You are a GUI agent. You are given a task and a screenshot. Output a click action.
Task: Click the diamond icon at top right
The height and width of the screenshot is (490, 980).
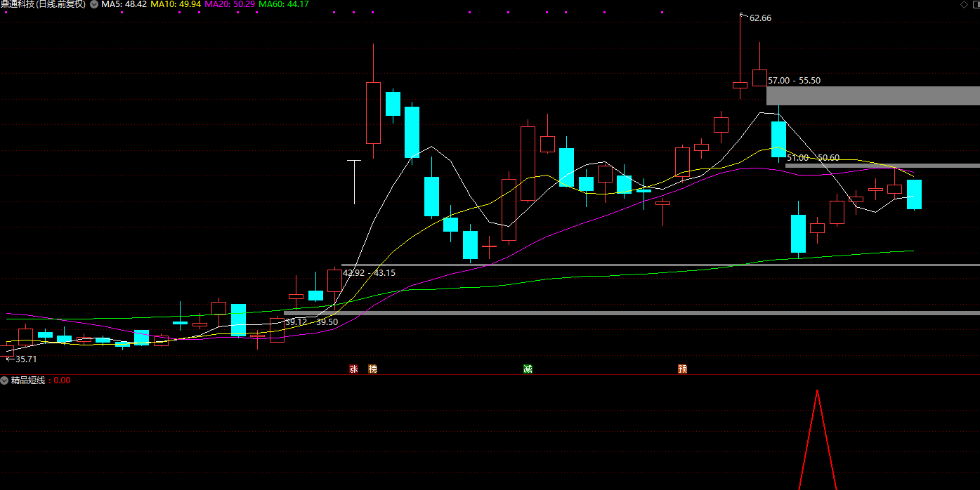962,4
